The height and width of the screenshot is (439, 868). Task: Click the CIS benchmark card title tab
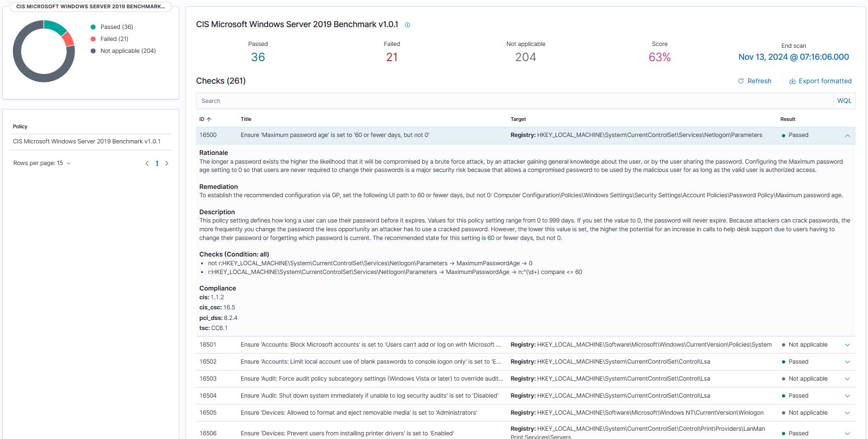[x=90, y=6]
